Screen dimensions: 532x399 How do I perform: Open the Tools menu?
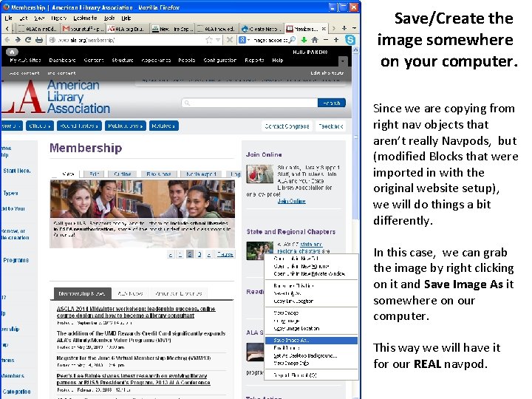tap(109, 18)
